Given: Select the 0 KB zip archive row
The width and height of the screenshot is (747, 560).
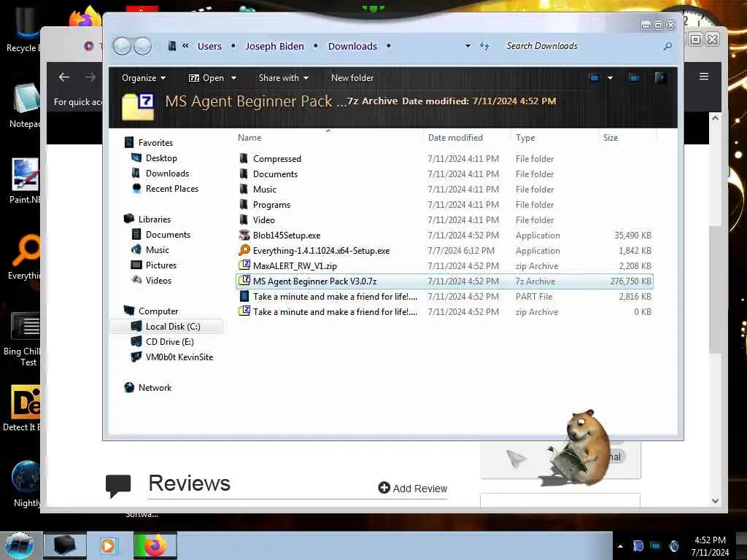Looking at the screenshot, I should click(444, 311).
